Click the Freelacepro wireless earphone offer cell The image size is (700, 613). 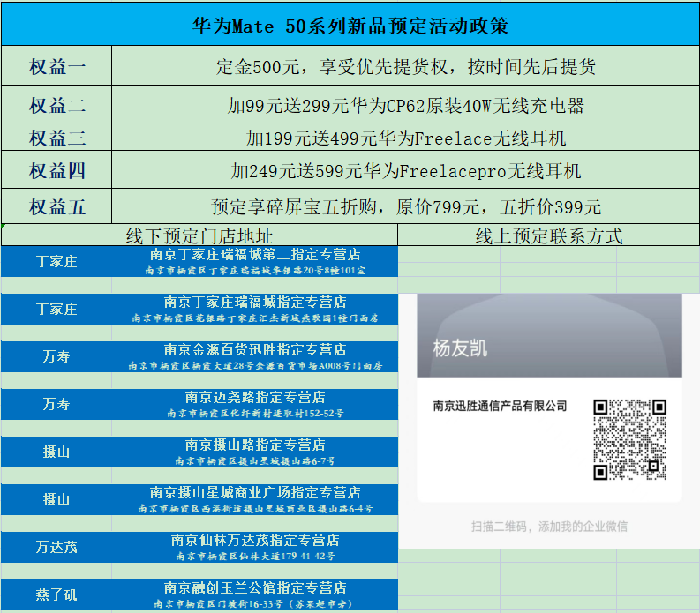pos(405,170)
